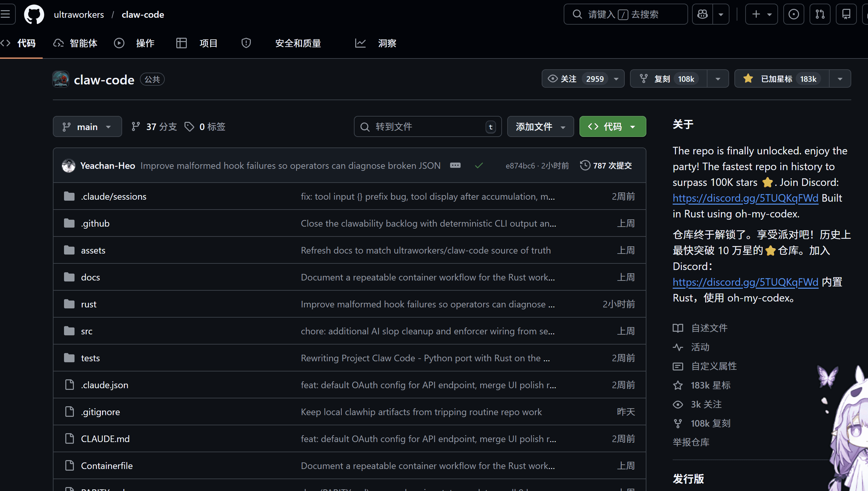
Task: Open the ultraworkers organization link
Action: (79, 14)
